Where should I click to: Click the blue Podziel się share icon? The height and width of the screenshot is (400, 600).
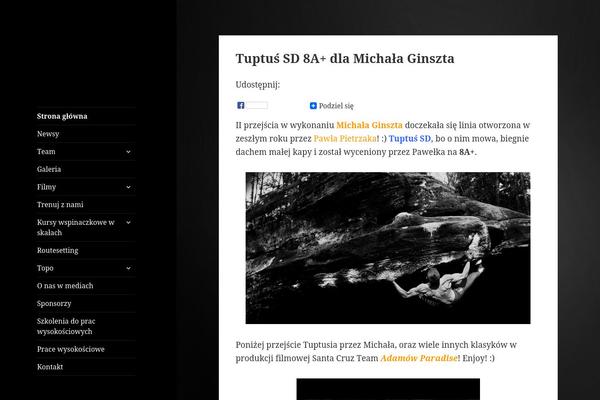point(313,106)
